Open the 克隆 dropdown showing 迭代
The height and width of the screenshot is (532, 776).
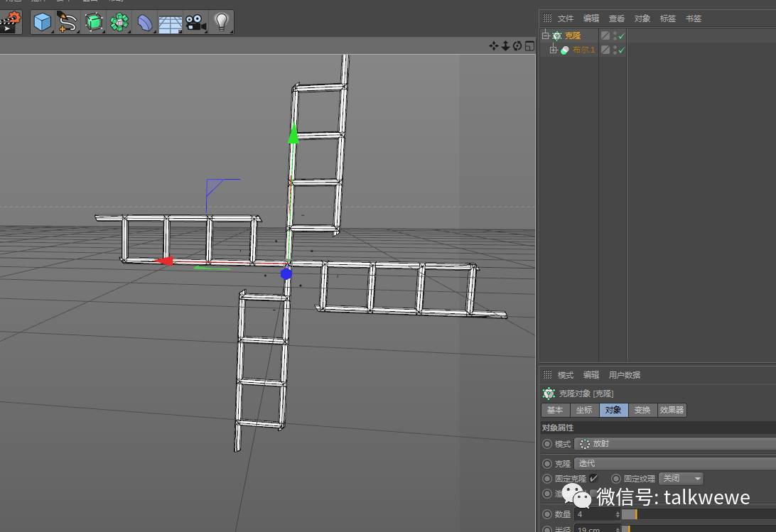(x=675, y=464)
